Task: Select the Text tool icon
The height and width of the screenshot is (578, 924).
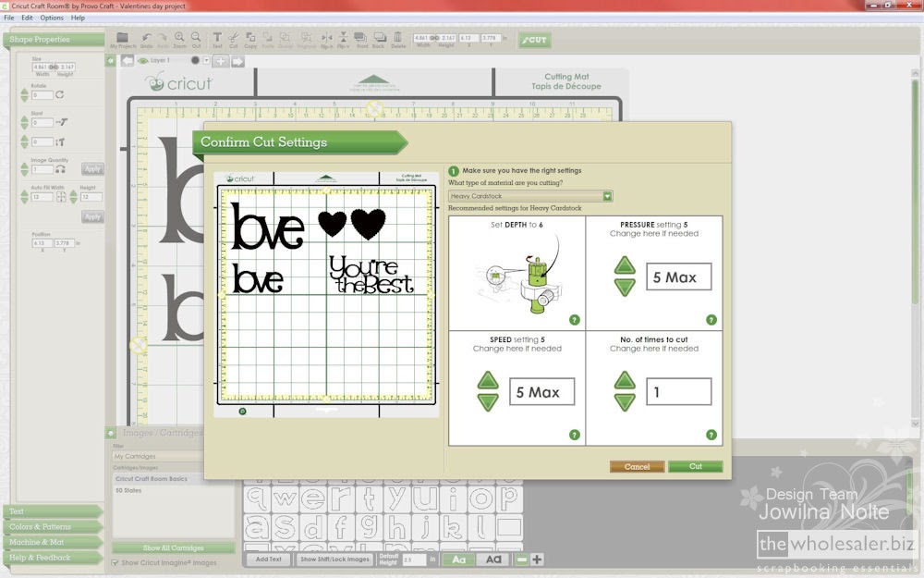Action: [217, 38]
